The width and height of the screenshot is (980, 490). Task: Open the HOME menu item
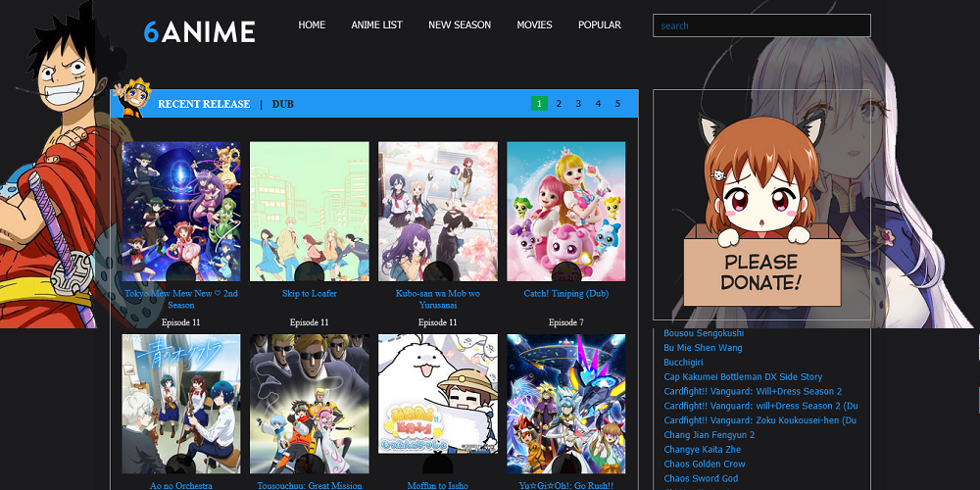[312, 25]
